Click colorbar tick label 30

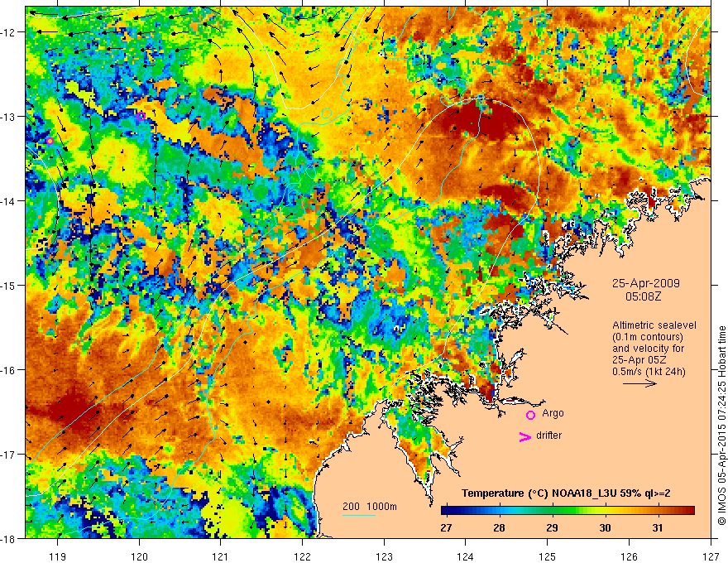point(605,528)
